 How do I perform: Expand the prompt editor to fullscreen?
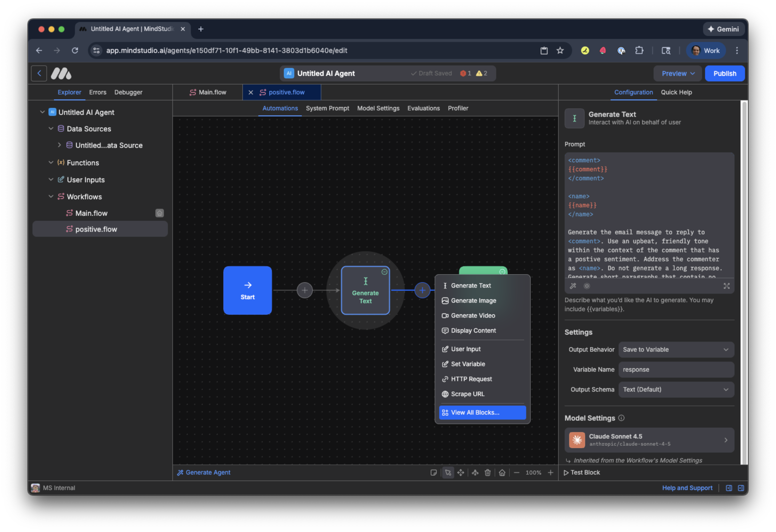727,286
